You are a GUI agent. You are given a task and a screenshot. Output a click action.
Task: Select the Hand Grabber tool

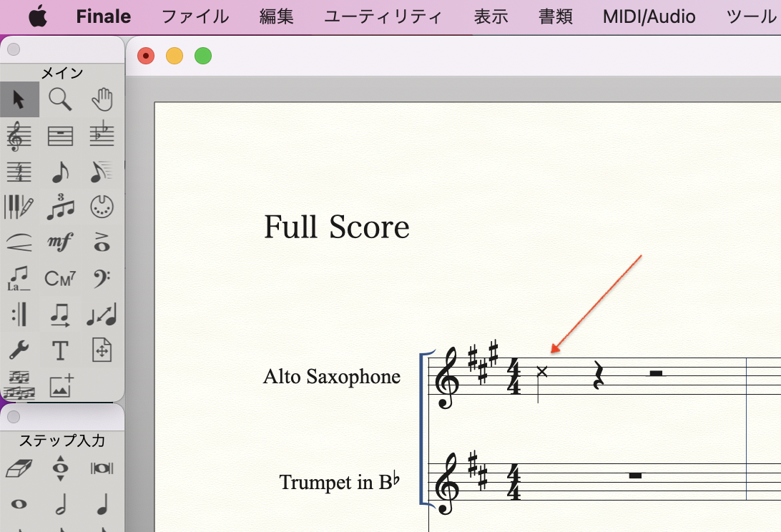click(102, 99)
